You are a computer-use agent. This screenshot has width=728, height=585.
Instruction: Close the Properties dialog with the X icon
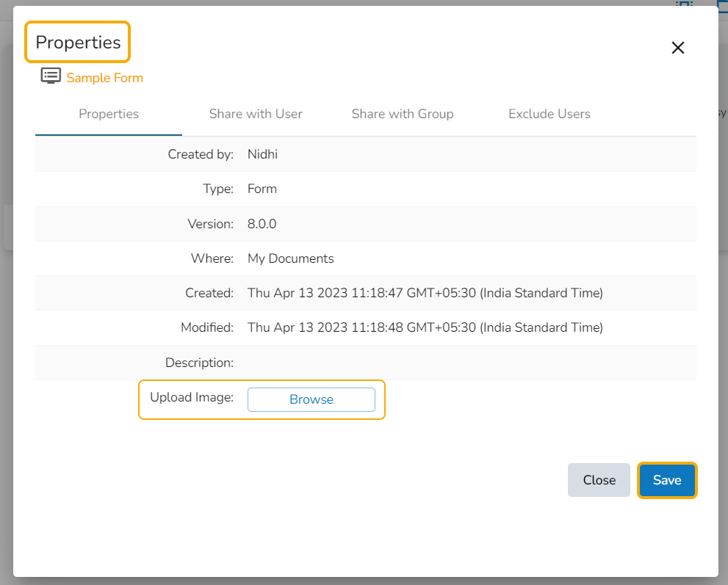[x=677, y=48]
